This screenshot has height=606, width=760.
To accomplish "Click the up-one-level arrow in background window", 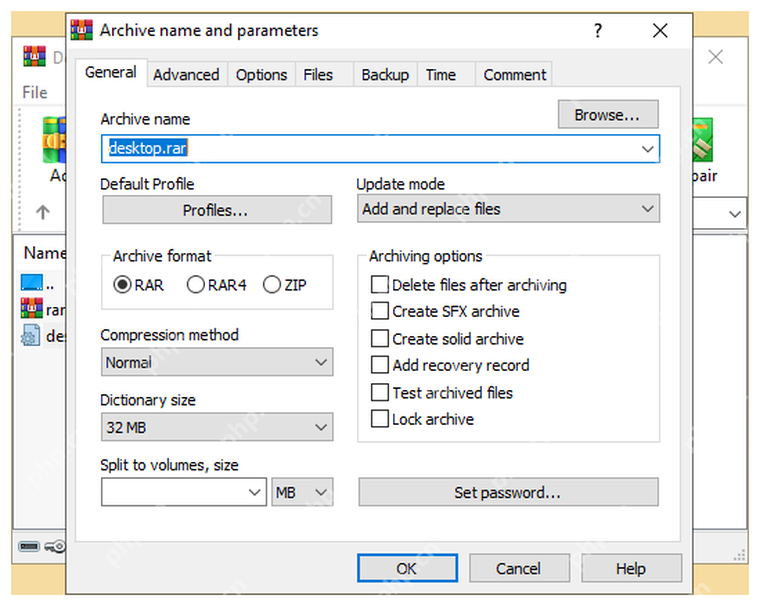I will pos(43,212).
